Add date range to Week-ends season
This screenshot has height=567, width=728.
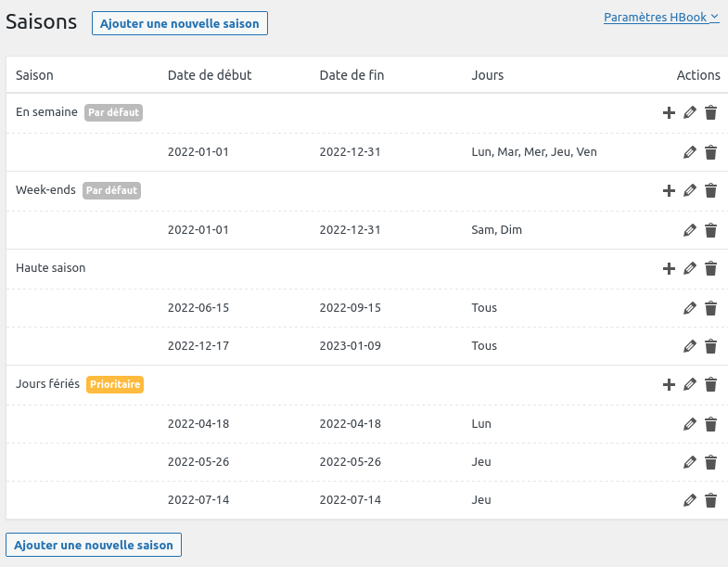point(669,190)
